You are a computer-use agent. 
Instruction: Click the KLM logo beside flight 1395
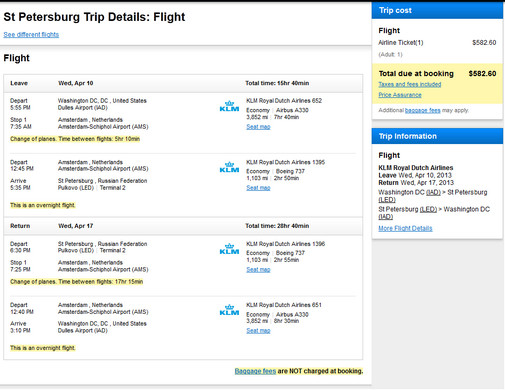[x=229, y=168]
